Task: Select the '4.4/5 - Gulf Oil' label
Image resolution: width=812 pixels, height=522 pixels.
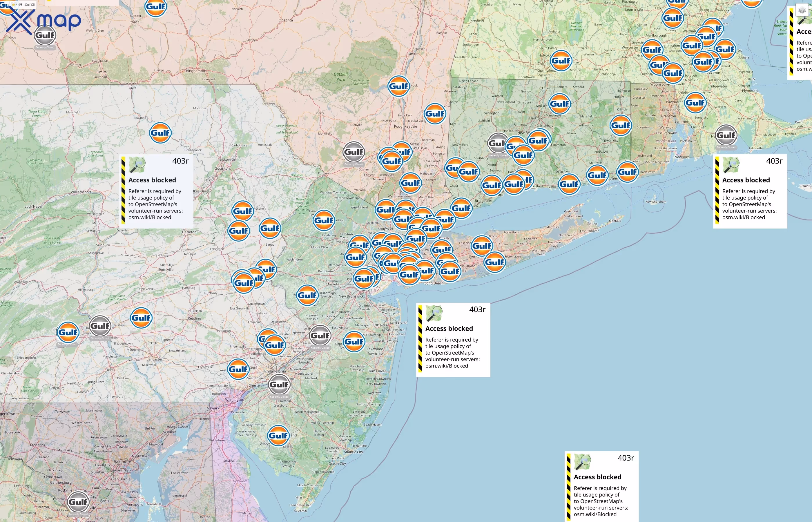Action: coord(23,4)
